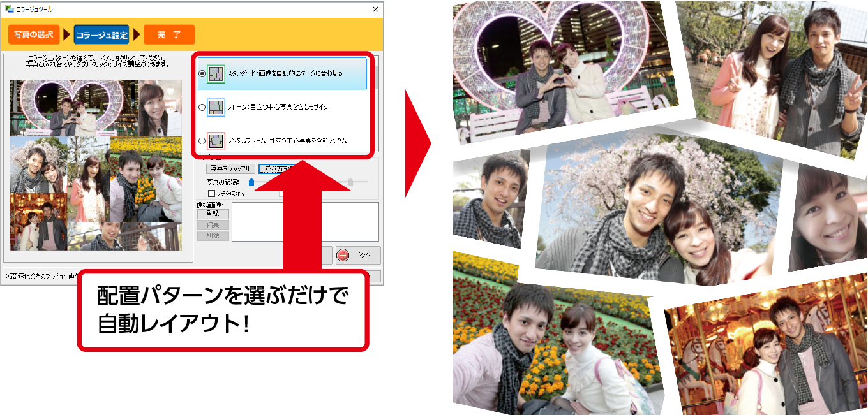Screen dimensions: 868x415
Task: Click the icon inside the 並べ方を変更 button
Action: (260, 170)
